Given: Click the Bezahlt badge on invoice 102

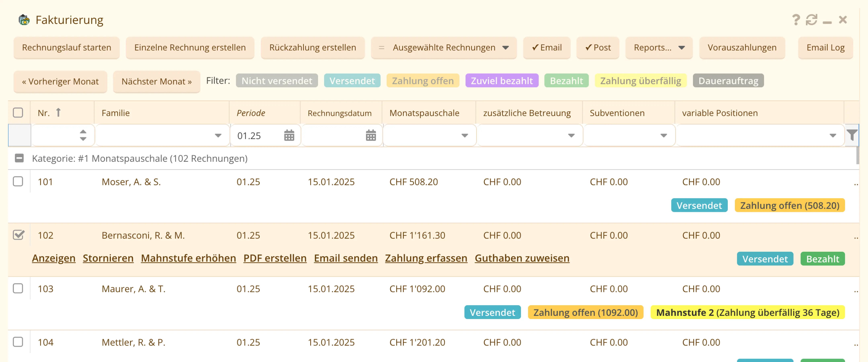Looking at the screenshot, I should tap(823, 259).
